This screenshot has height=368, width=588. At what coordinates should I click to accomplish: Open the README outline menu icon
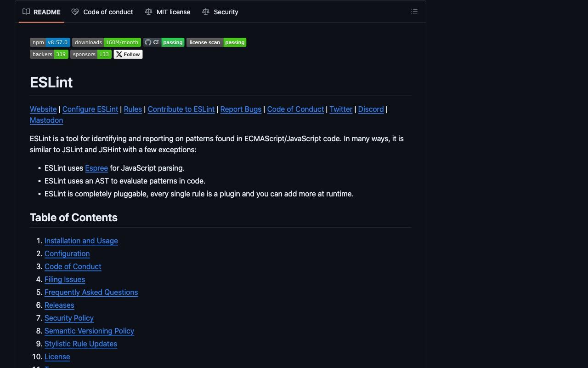point(414,12)
